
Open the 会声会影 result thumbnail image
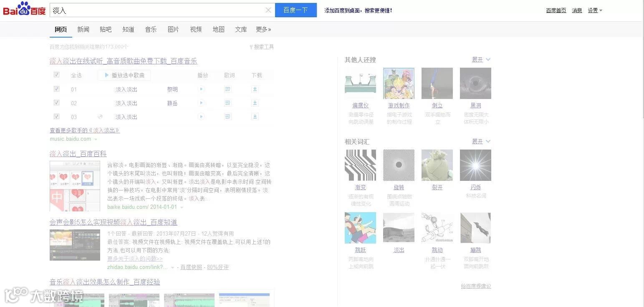(x=75, y=245)
